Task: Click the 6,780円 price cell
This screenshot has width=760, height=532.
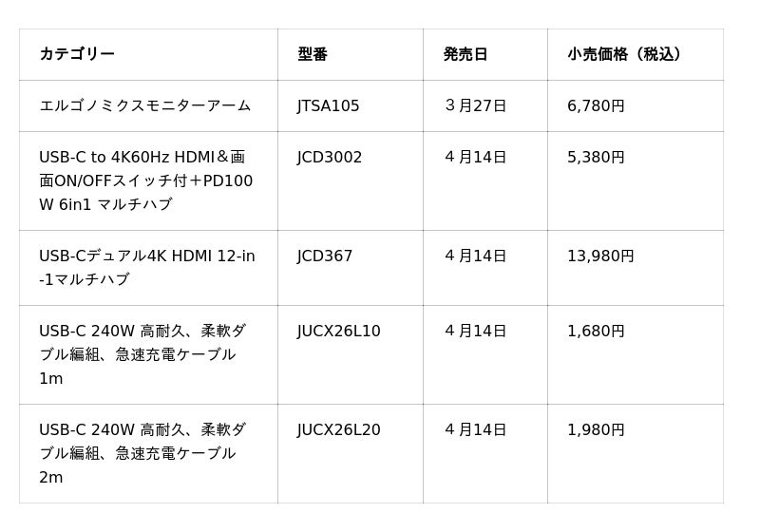Action: pyautogui.click(x=596, y=105)
